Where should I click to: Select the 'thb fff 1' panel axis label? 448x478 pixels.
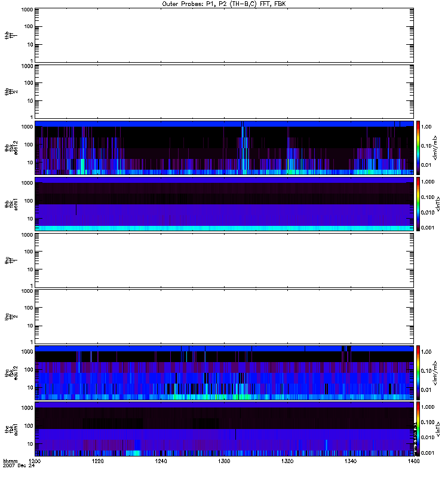(11, 35)
